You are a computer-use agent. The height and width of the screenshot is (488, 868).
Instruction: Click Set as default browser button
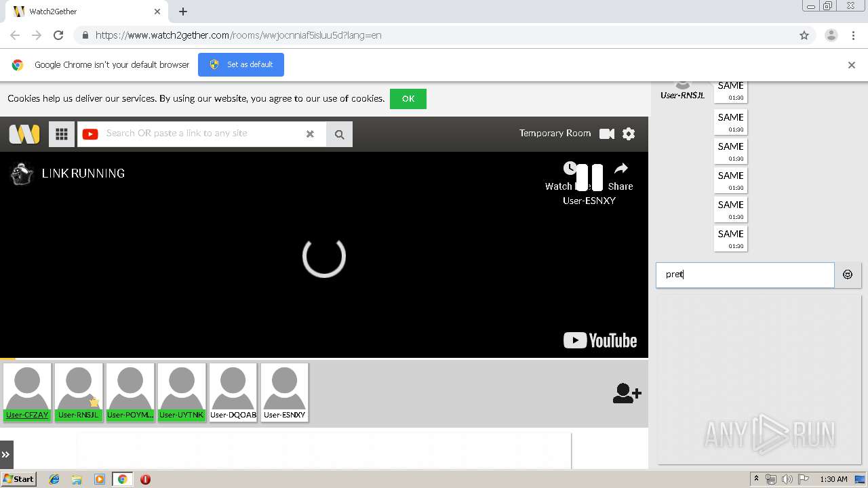click(241, 64)
